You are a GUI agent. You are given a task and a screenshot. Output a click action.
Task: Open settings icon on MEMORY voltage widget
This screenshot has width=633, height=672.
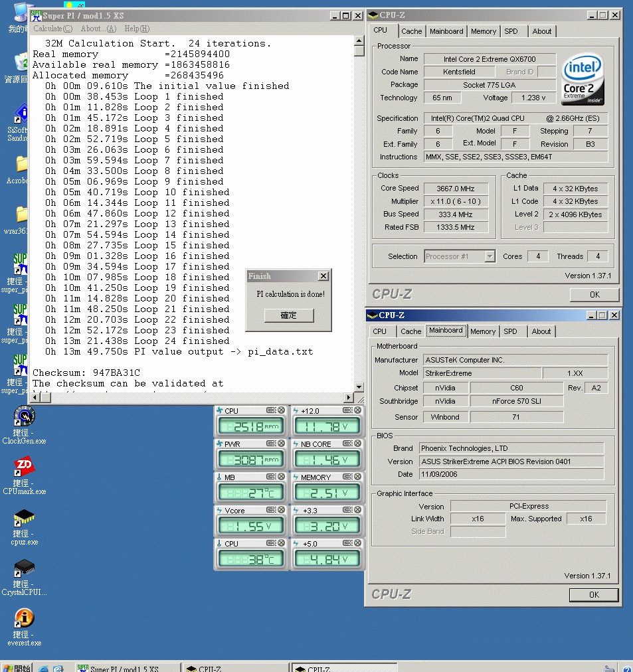click(347, 477)
